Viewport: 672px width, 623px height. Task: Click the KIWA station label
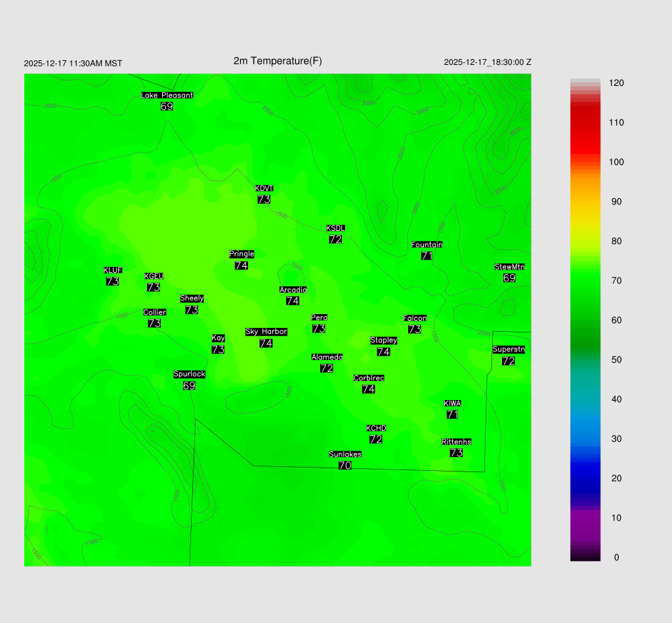point(452,403)
